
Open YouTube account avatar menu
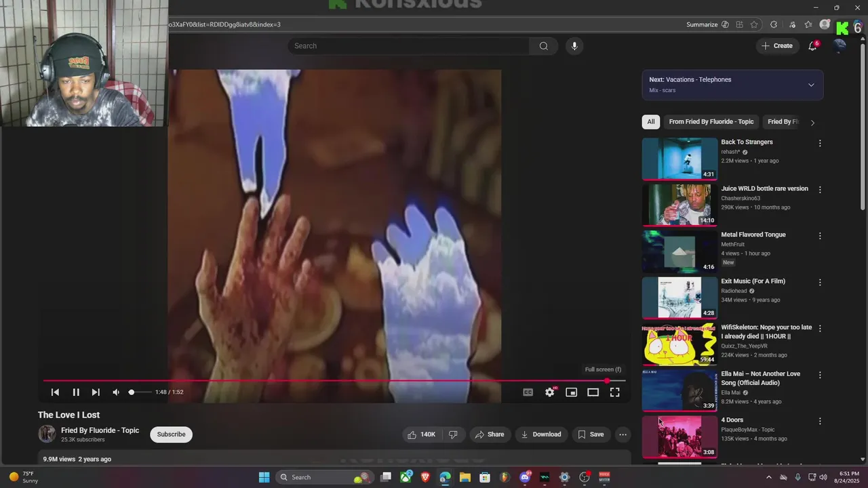[x=840, y=45]
